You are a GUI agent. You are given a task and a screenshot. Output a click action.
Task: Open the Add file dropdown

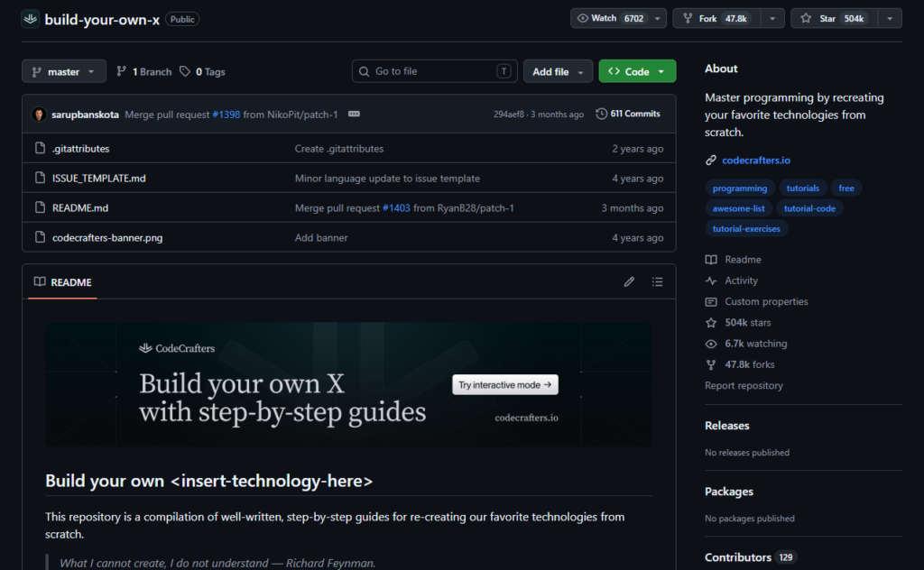point(558,71)
